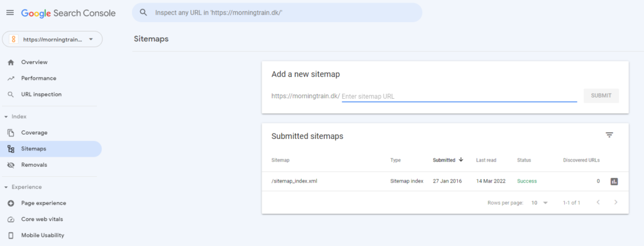The image size is (644, 246).
Task: Click the Submitted sitemaps heading
Action: coord(307,137)
